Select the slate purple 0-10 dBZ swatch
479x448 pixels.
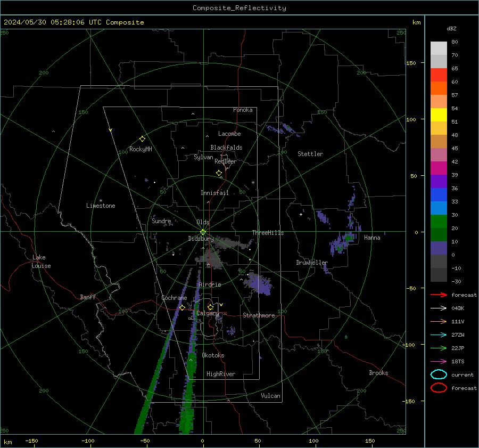[439, 248]
